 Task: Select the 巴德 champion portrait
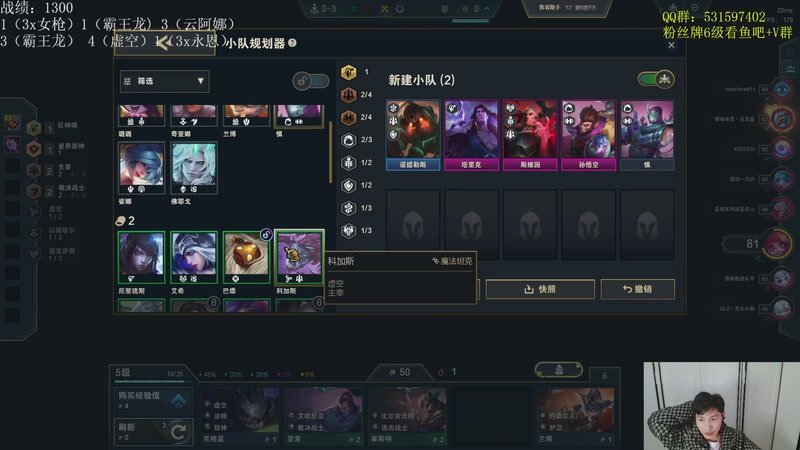click(246, 257)
